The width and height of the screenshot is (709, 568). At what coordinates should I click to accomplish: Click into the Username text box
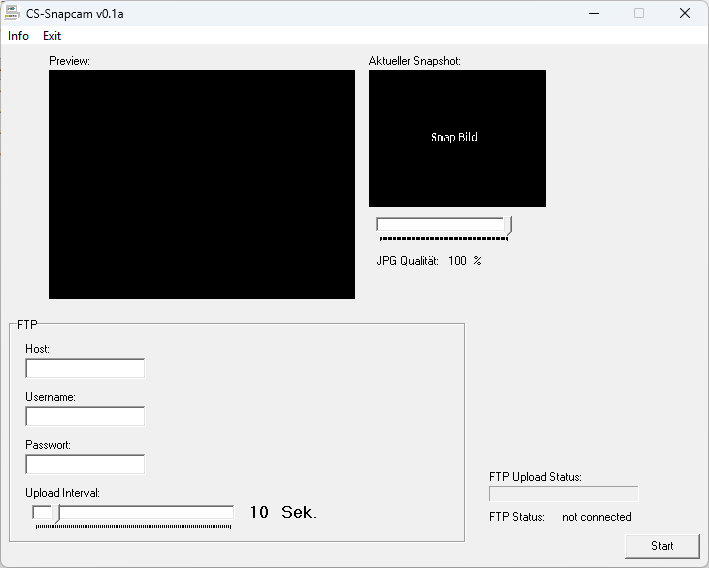point(85,416)
